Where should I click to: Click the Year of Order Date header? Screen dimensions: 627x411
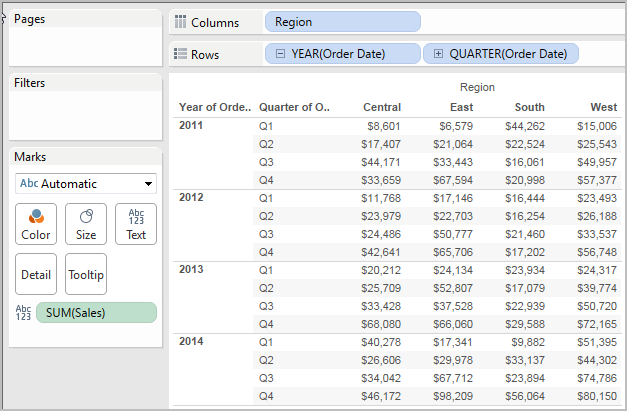215,107
